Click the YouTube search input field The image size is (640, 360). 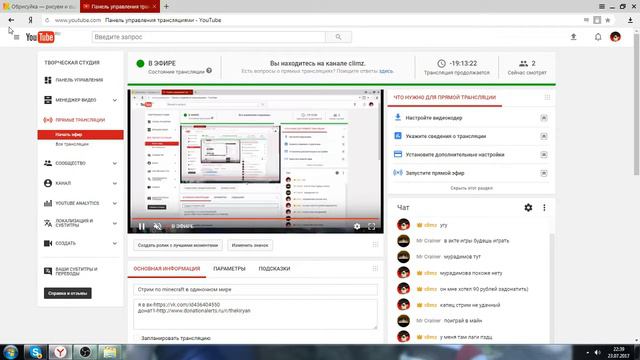[209, 37]
